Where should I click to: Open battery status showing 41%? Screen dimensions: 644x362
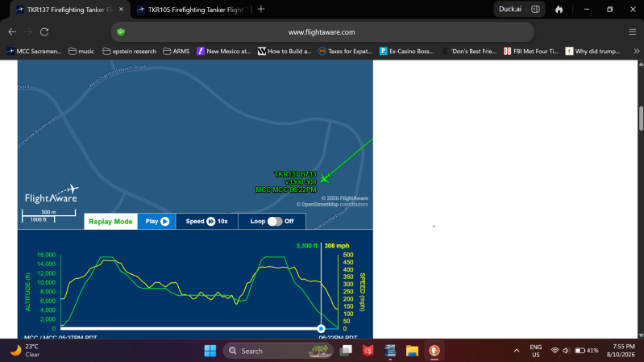pos(587,351)
